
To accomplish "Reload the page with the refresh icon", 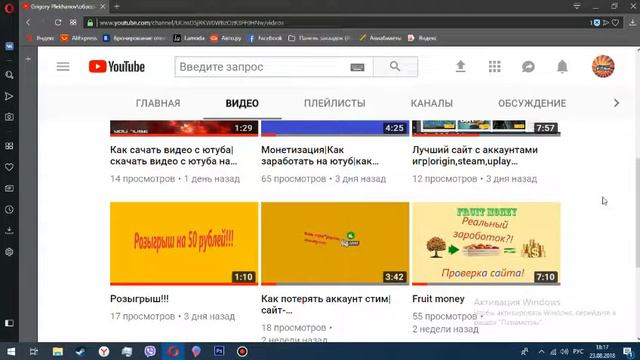I will [58, 22].
